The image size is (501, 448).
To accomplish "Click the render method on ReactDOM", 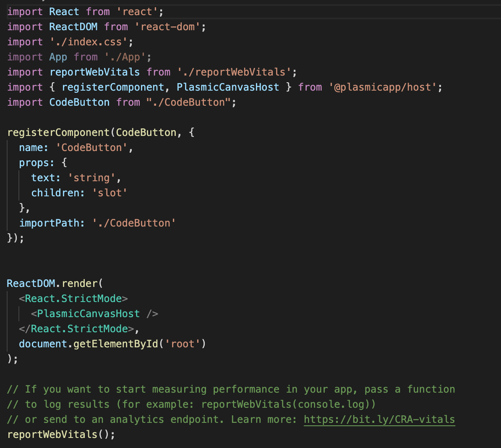I will (79, 284).
